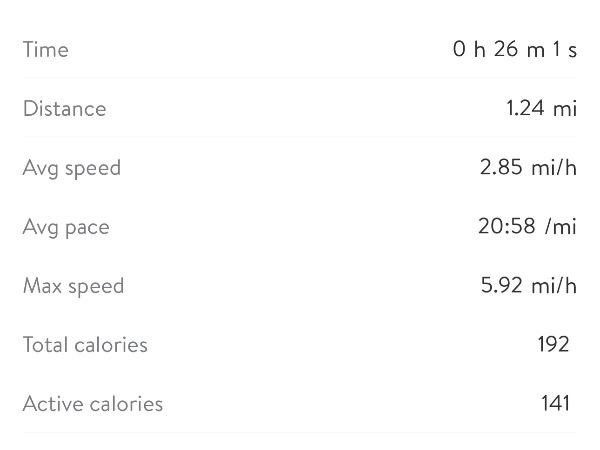This screenshot has height=450, width=600.
Task: Tap the mi/h unit of Avg speed
Action: click(554, 167)
